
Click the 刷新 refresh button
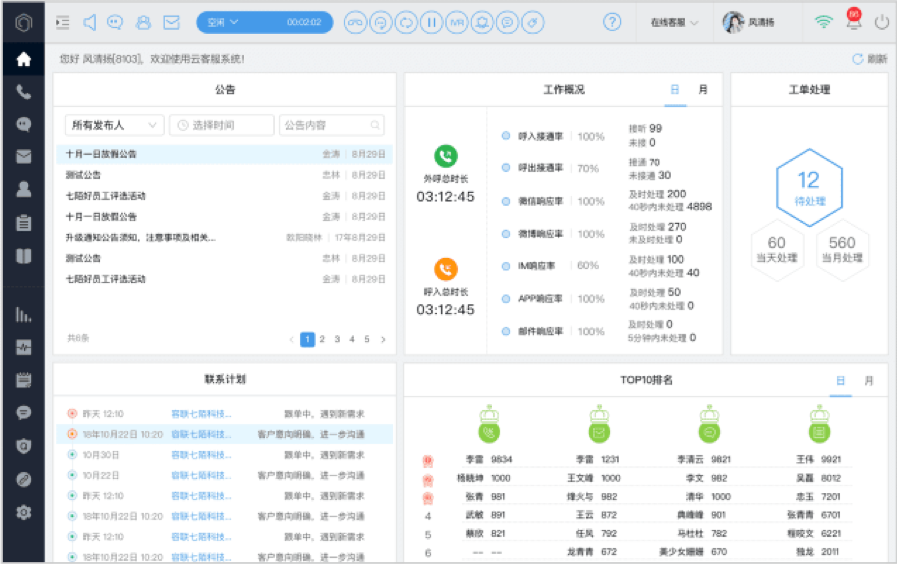(870, 58)
